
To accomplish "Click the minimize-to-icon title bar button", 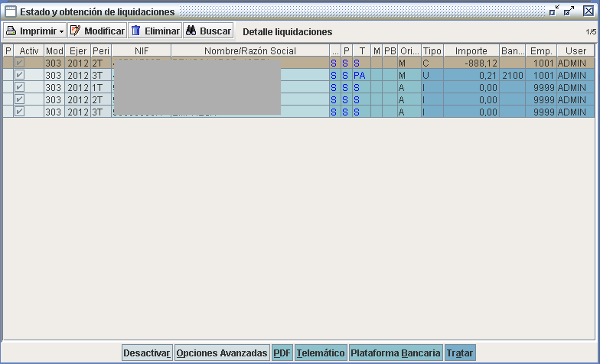I will 554,11.
